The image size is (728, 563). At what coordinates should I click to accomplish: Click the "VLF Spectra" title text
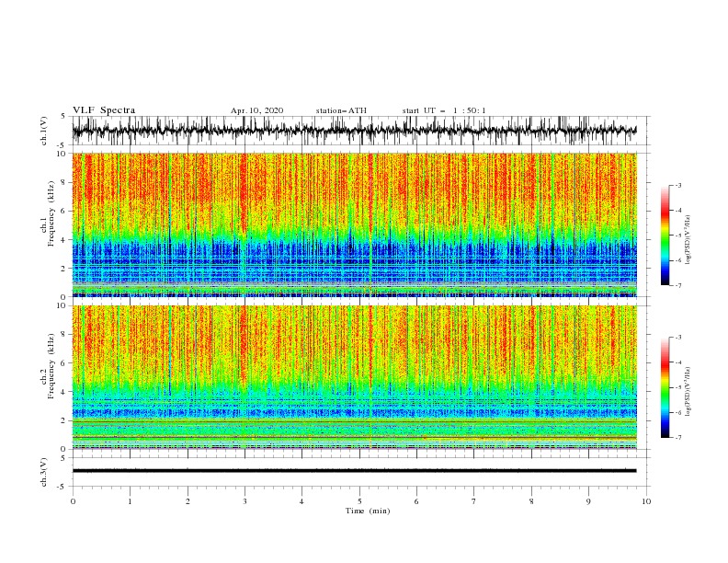point(104,110)
